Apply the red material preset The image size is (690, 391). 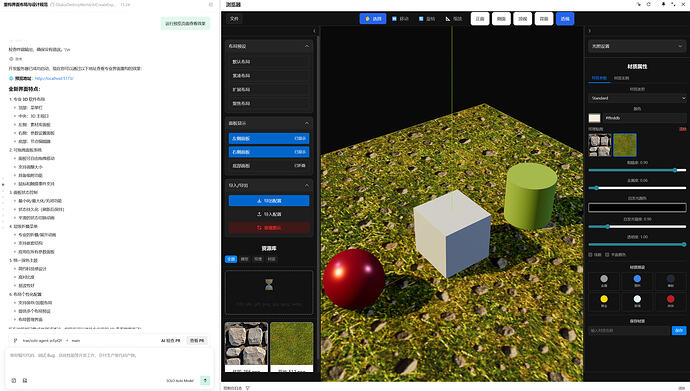[x=670, y=301]
